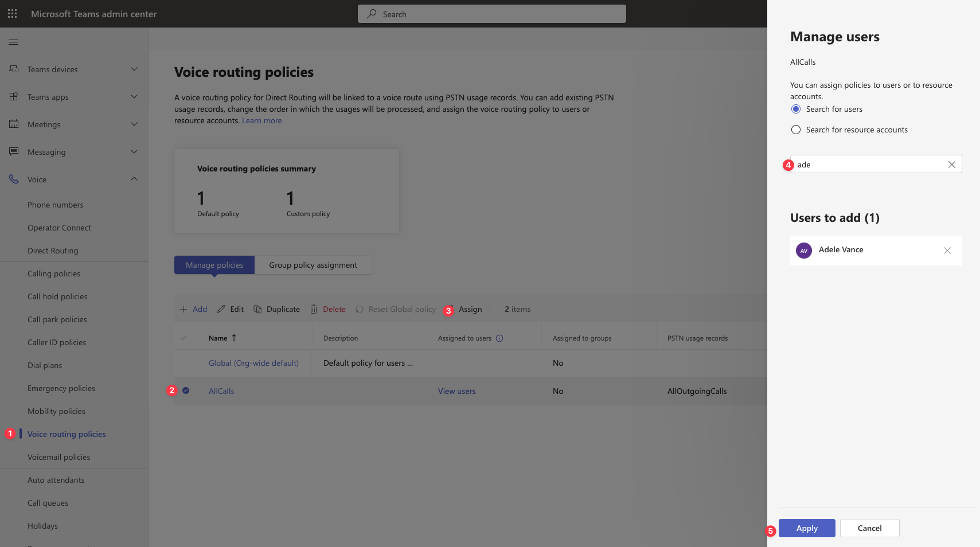Toggle the select-all checkmark in table header
The width and height of the screenshot is (980, 547).
click(183, 338)
